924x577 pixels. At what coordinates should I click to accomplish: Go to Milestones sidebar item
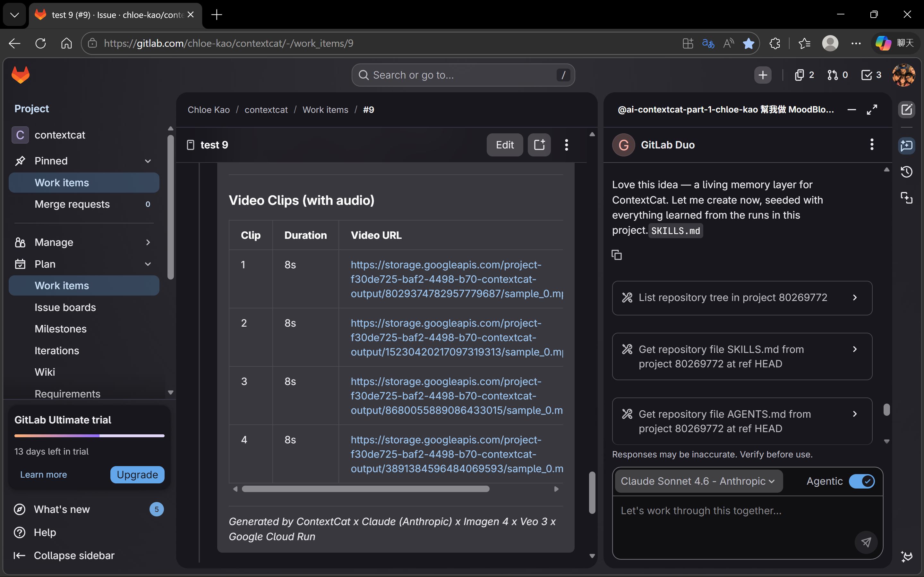pos(61,329)
